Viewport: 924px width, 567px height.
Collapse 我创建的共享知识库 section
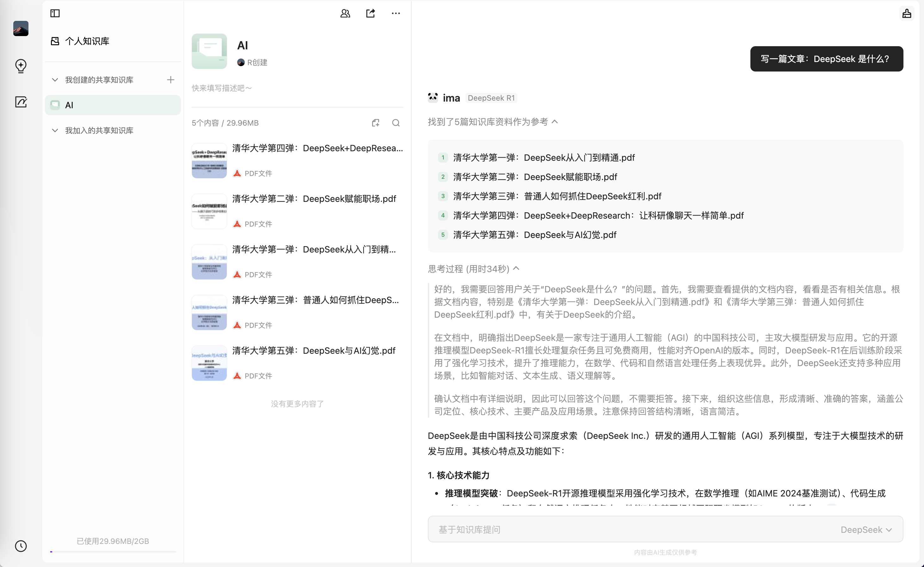pos(55,80)
